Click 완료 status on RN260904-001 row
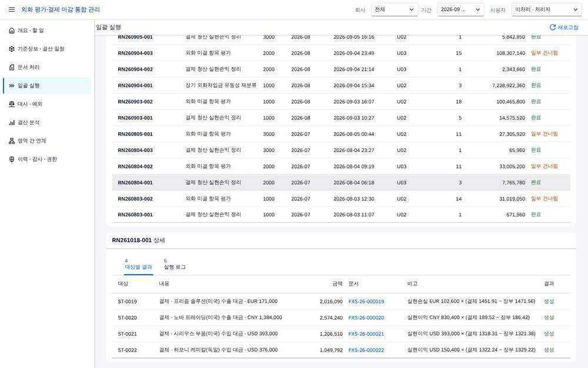 pos(536,85)
